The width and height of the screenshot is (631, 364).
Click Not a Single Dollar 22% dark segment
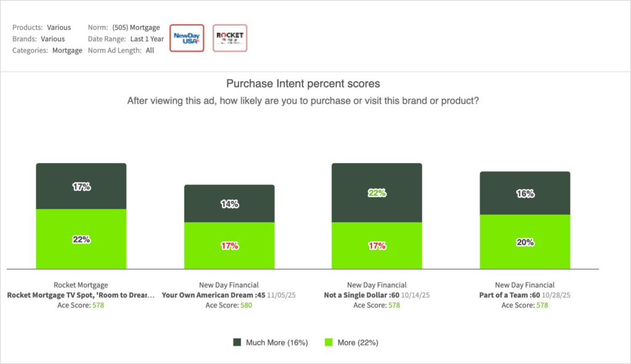click(377, 193)
